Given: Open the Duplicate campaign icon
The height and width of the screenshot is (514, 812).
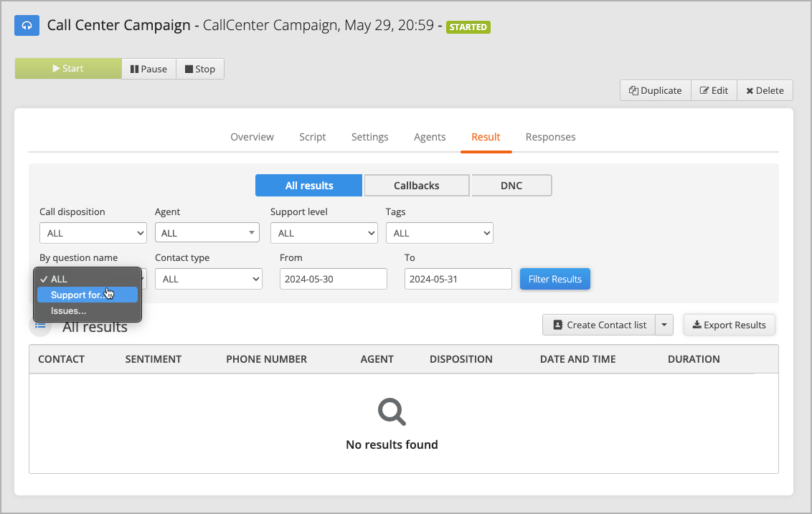Looking at the screenshot, I should point(633,90).
